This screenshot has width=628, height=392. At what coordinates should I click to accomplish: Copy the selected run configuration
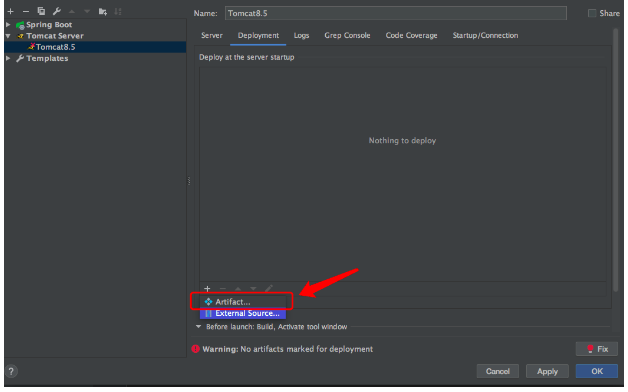tap(41, 11)
